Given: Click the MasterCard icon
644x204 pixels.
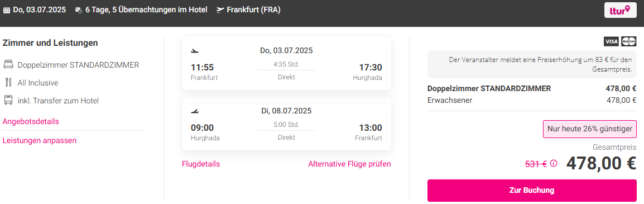Looking at the screenshot, I should click(x=629, y=41).
